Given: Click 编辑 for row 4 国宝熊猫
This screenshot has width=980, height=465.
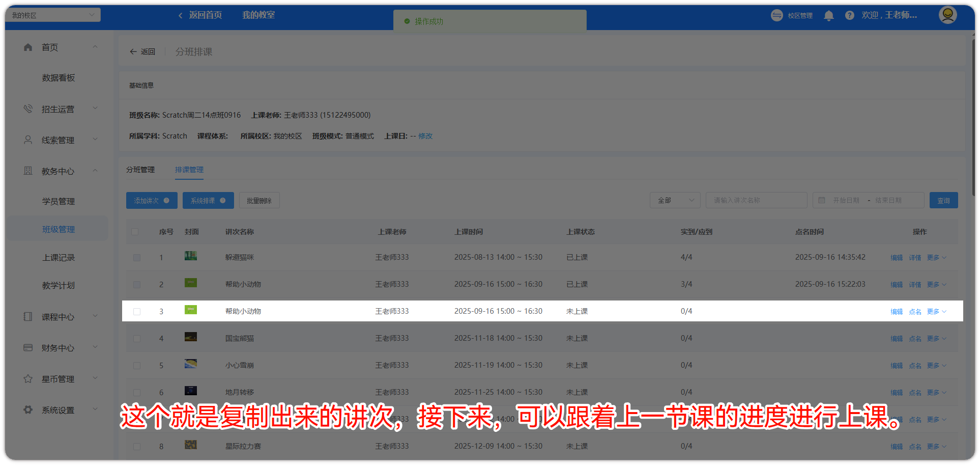Looking at the screenshot, I should pyautogui.click(x=897, y=339).
